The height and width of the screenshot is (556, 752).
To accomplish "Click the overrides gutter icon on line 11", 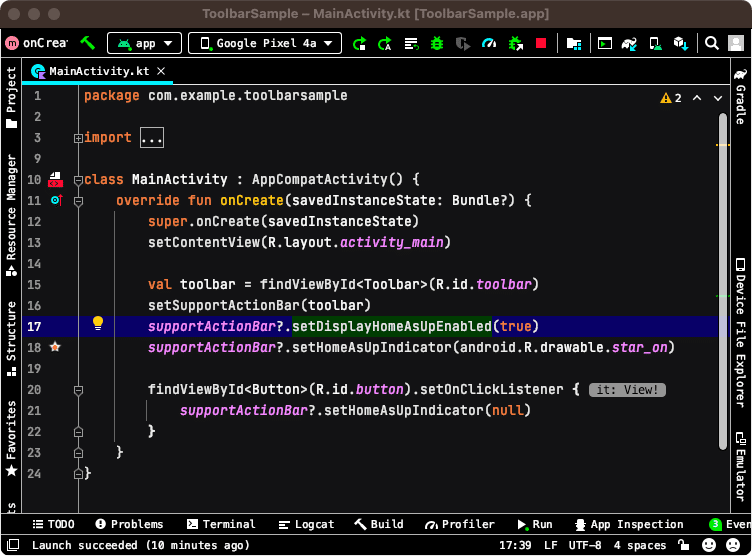I will pyautogui.click(x=57, y=200).
